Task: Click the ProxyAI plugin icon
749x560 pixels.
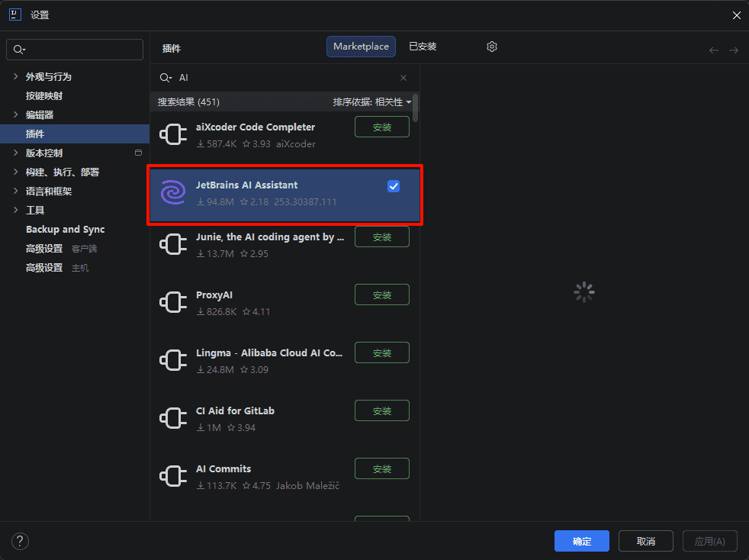Action: tap(173, 303)
